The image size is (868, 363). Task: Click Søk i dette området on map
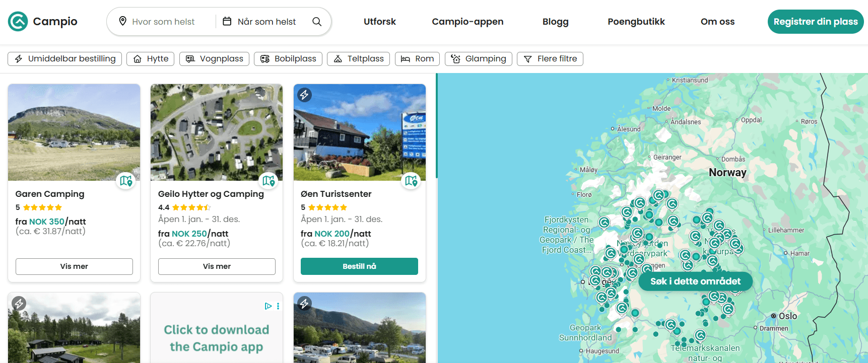[x=695, y=281]
